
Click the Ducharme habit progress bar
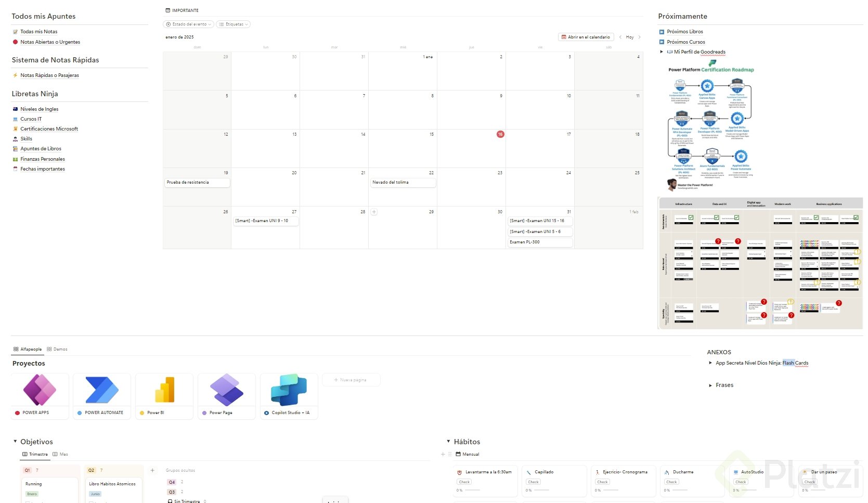point(681,490)
